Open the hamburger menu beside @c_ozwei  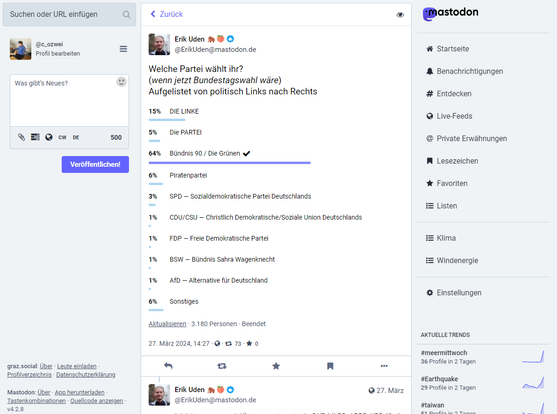click(x=123, y=49)
